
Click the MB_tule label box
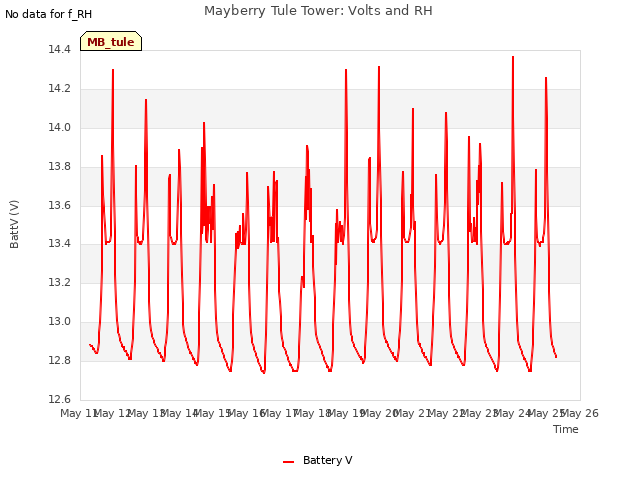(x=111, y=41)
